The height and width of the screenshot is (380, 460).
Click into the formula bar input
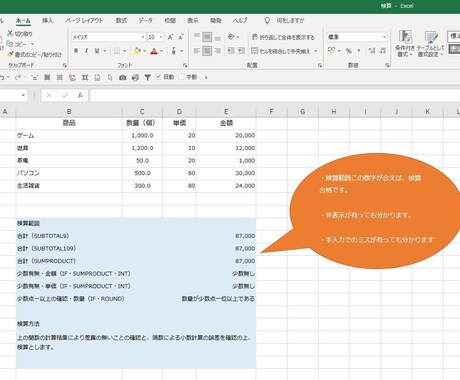[x=275, y=95]
